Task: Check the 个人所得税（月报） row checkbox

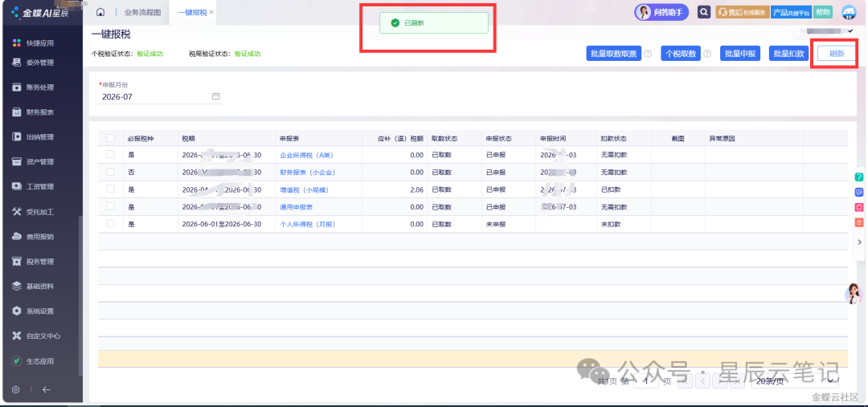Action: coord(111,223)
